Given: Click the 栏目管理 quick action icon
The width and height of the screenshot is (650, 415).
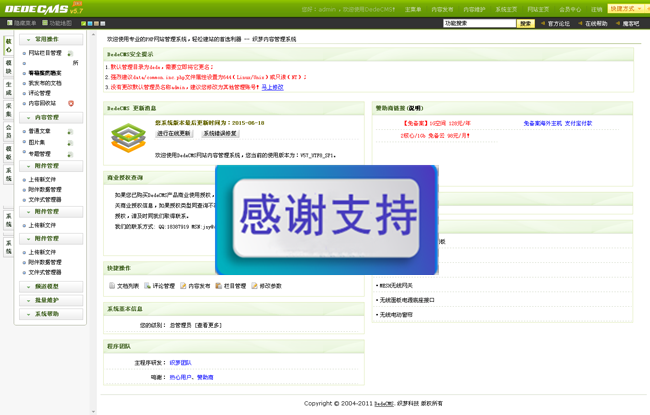Looking at the screenshot, I should (x=219, y=286).
